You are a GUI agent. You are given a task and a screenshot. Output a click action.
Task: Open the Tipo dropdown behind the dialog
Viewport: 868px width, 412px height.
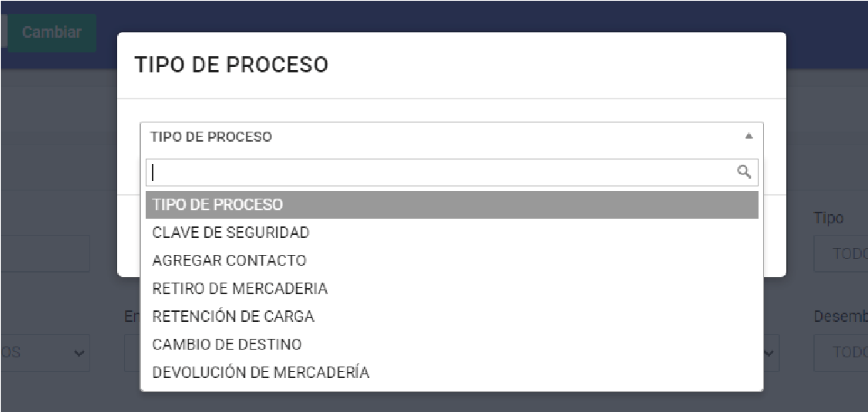point(841,253)
